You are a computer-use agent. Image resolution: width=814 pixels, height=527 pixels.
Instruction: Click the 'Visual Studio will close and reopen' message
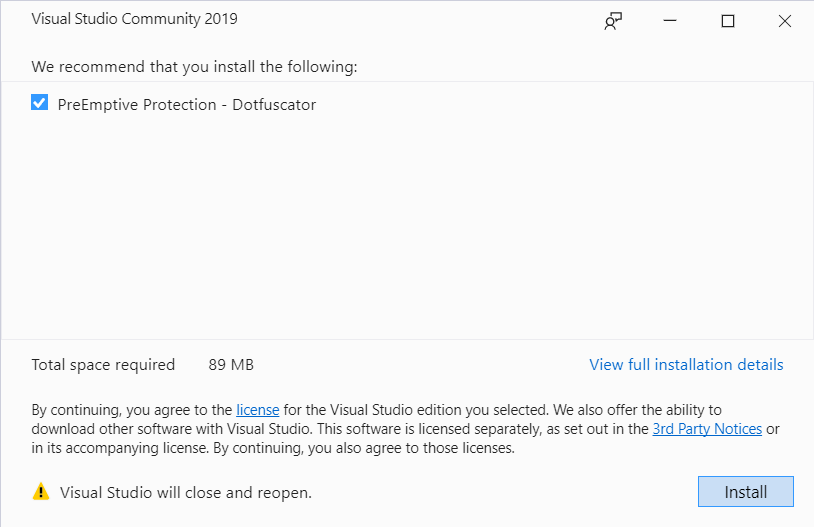[186, 492]
